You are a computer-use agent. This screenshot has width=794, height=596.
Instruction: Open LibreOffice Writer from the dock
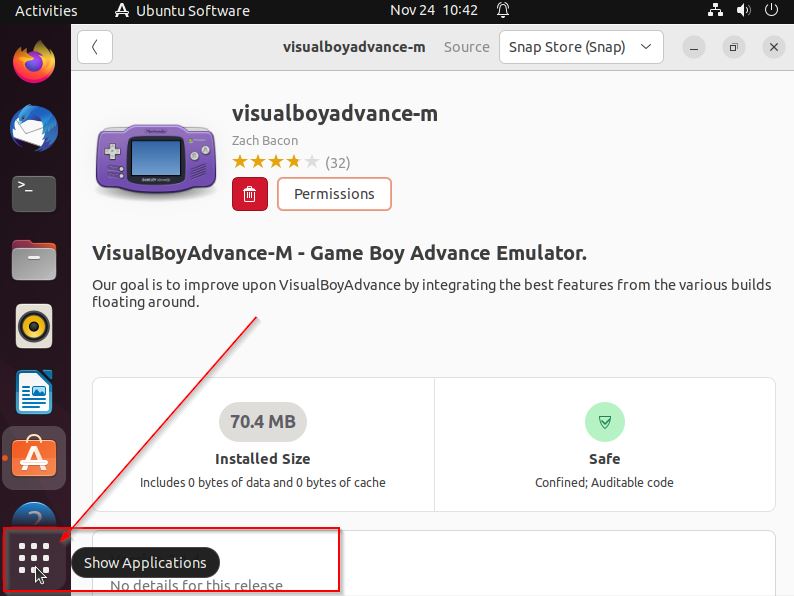(x=34, y=392)
